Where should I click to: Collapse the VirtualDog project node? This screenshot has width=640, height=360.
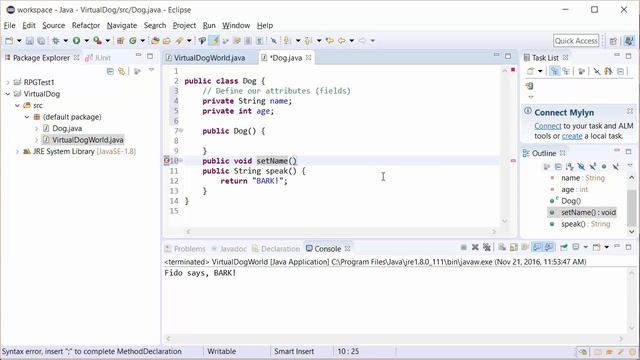tap(8, 94)
